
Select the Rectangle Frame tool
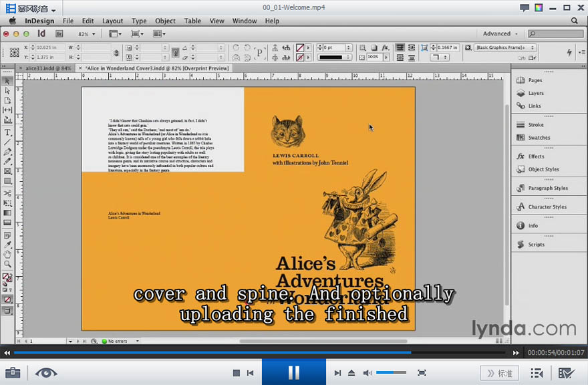7,171
